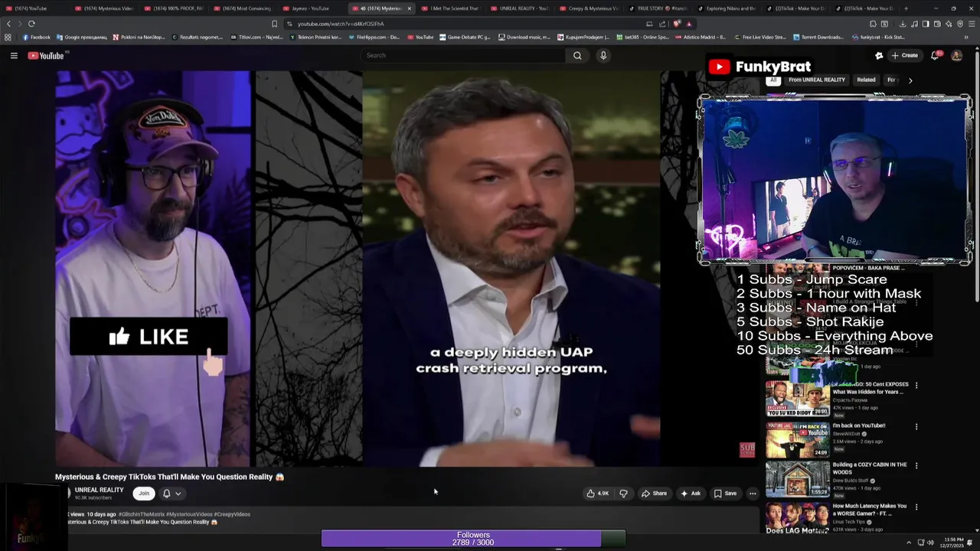Open browser downloads icon

(x=903, y=24)
